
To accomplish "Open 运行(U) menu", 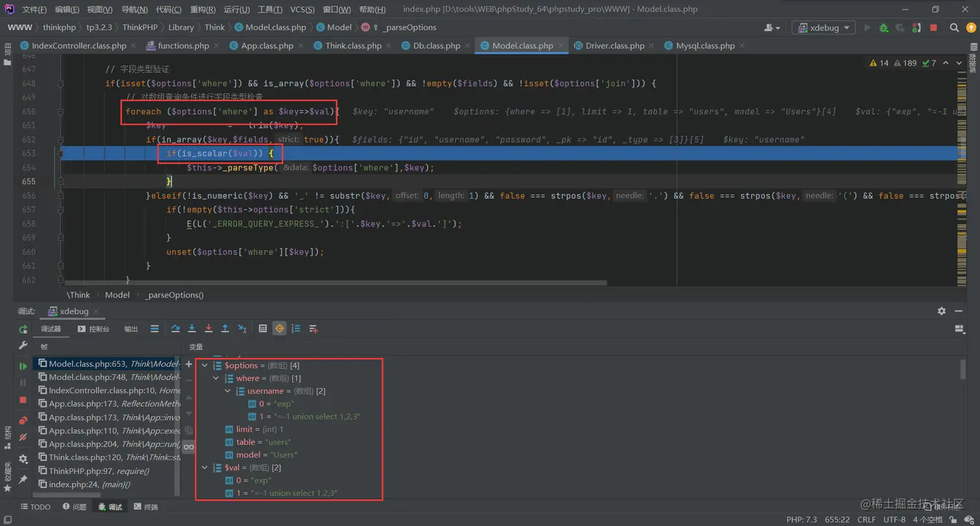I will tap(237, 10).
